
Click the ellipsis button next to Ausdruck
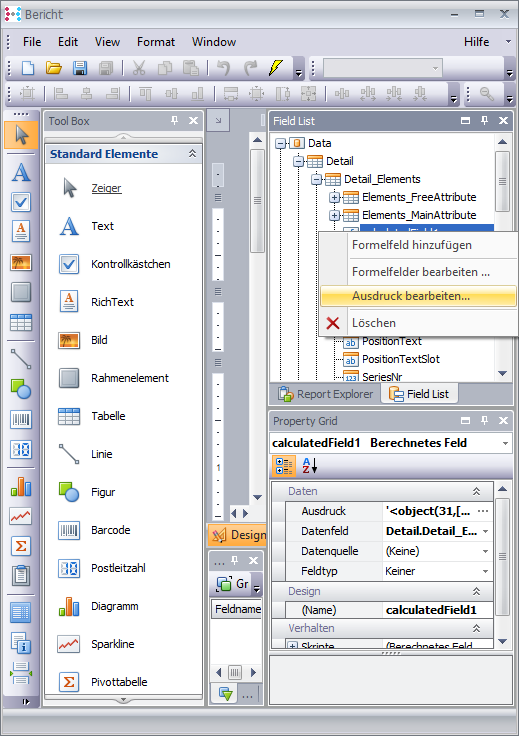pos(483,511)
